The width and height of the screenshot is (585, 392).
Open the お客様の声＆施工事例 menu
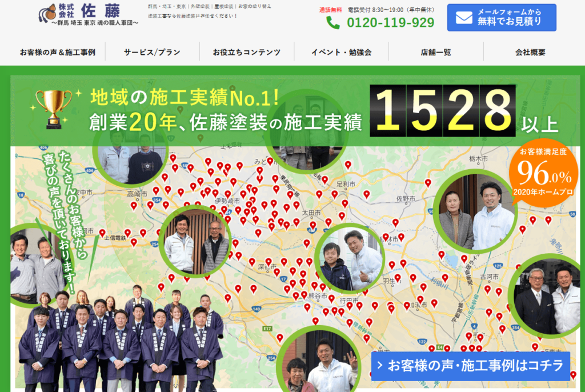[57, 52]
